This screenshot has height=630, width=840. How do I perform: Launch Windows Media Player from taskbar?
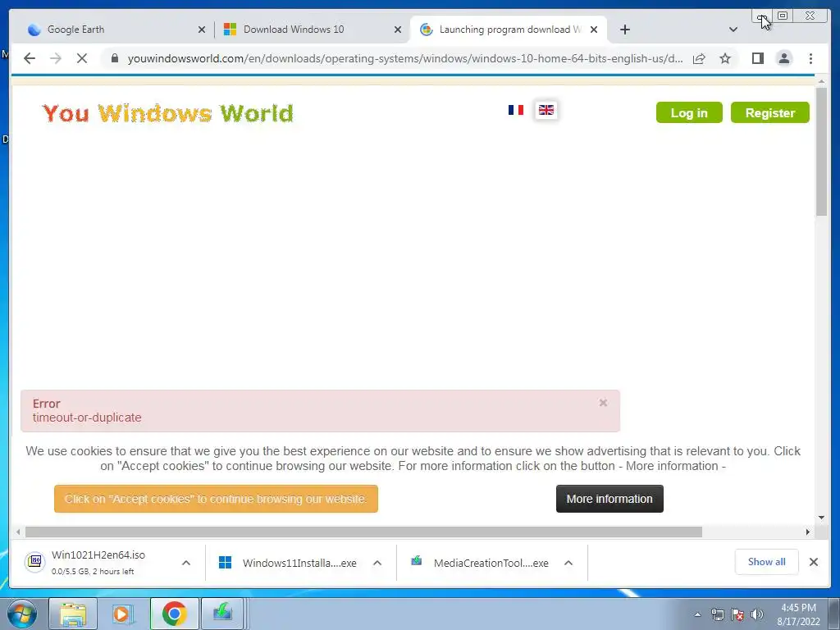(121, 614)
